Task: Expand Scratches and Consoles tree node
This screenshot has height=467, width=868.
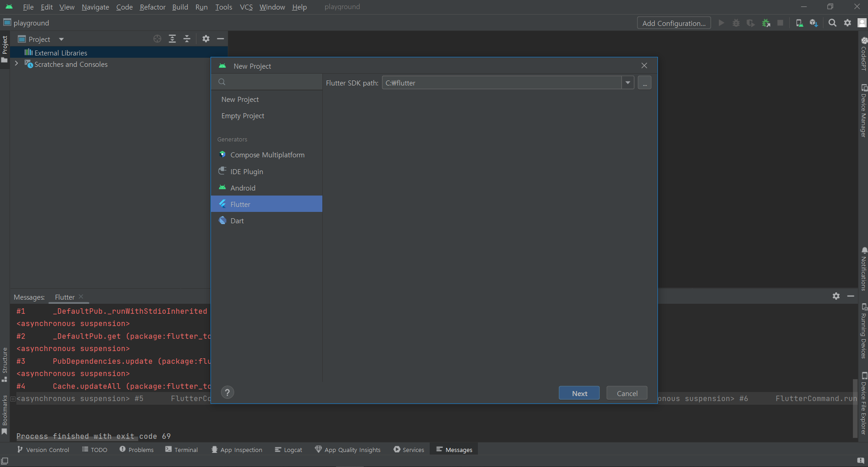Action: click(x=16, y=64)
